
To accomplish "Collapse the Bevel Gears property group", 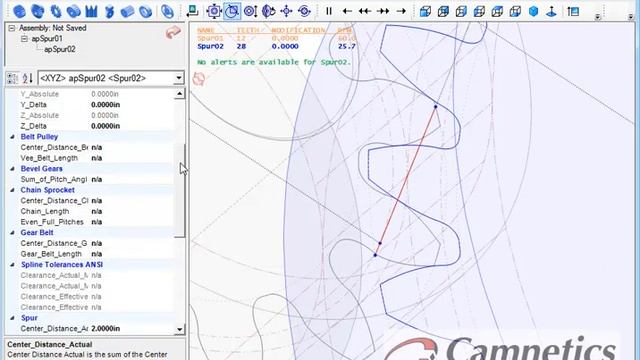I will pyautogui.click(x=12, y=169).
